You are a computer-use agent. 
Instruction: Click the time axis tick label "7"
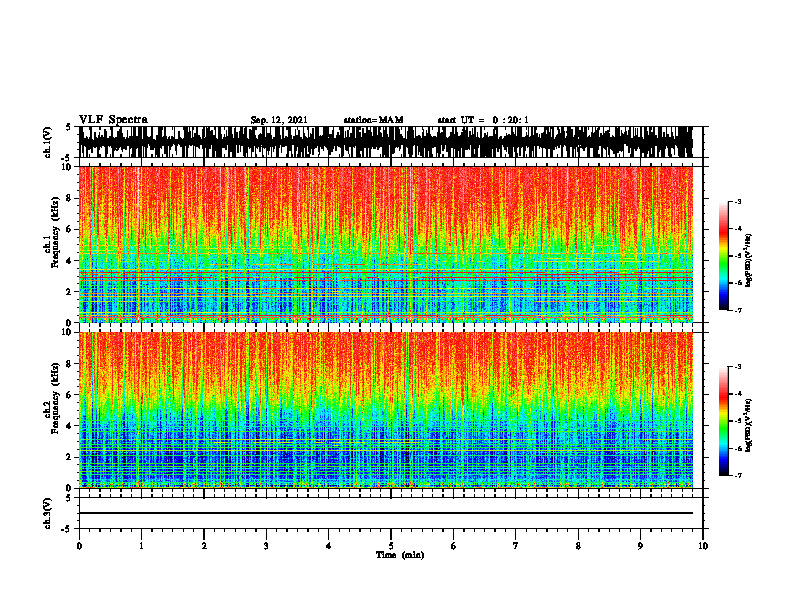[516, 546]
